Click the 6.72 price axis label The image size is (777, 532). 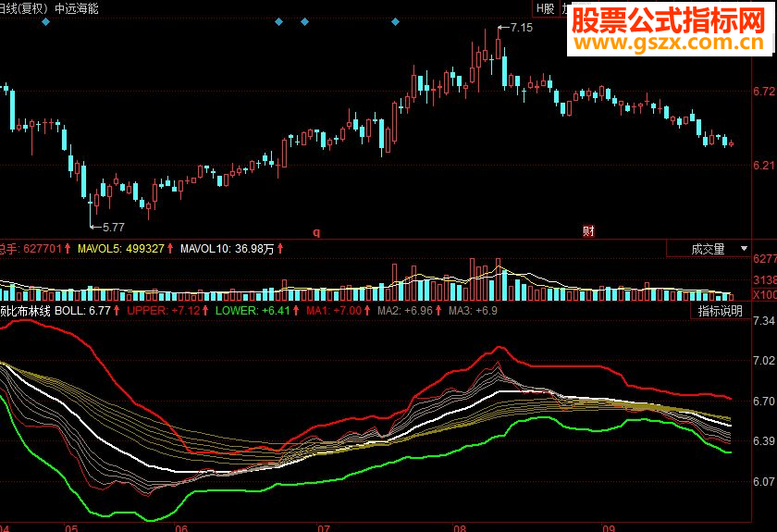(x=764, y=92)
